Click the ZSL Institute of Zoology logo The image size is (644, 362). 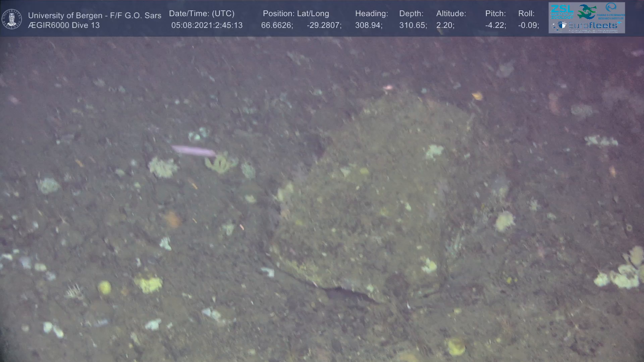[x=562, y=11]
